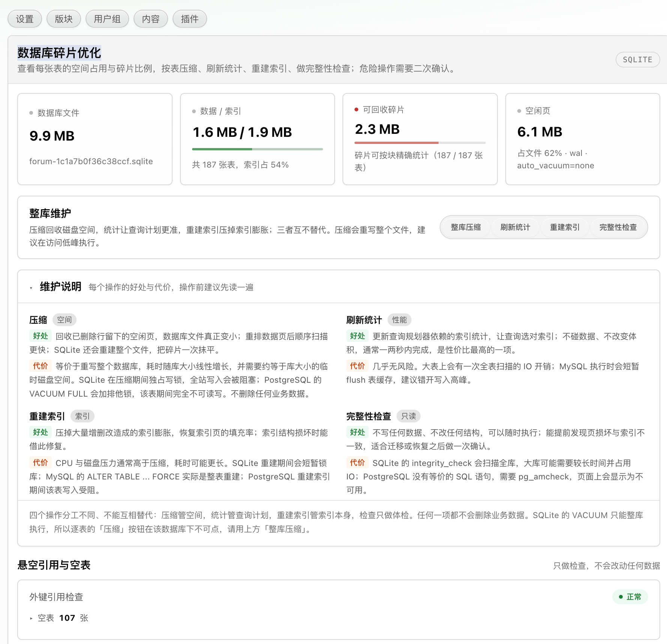Collapse the 维护说明 section triangle
The width and height of the screenshot is (667, 644).
pos(31,288)
